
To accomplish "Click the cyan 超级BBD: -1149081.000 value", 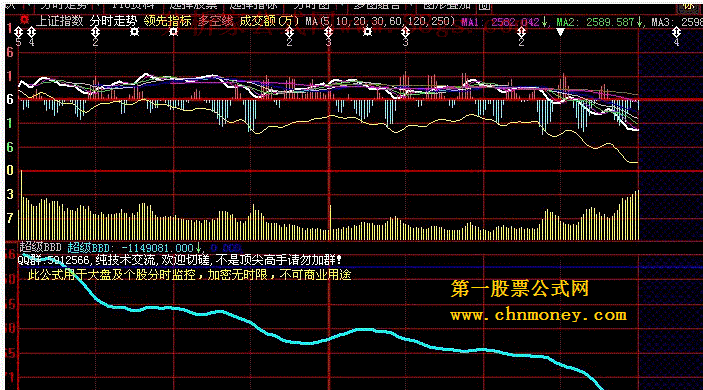I will [x=134, y=247].
